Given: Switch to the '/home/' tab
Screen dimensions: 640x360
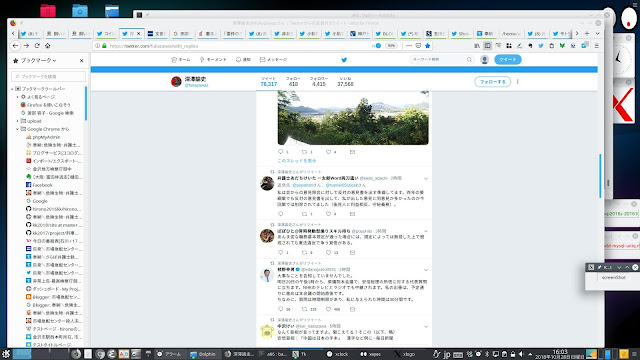Looking at the screenshot, I should (511, 33).
